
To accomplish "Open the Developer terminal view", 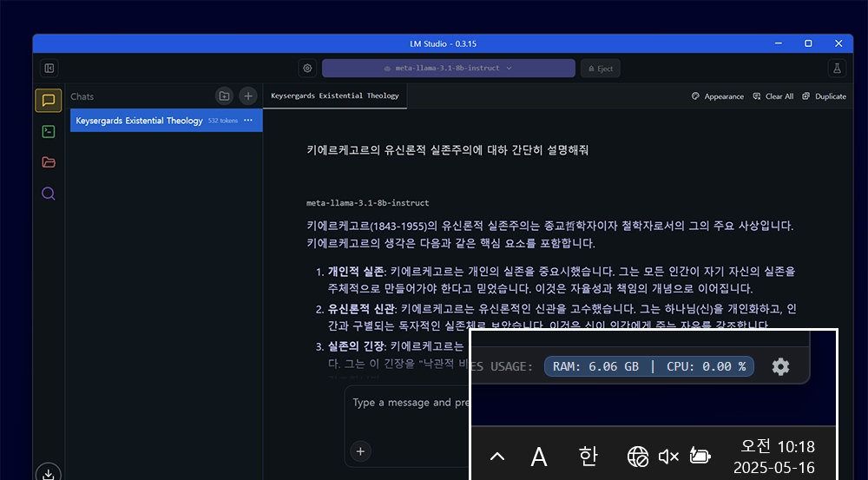I will 48,131.
